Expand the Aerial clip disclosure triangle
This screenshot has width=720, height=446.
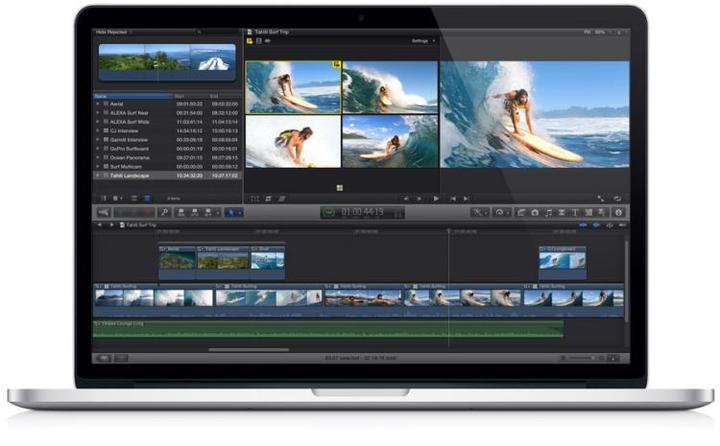pos(97,104)
